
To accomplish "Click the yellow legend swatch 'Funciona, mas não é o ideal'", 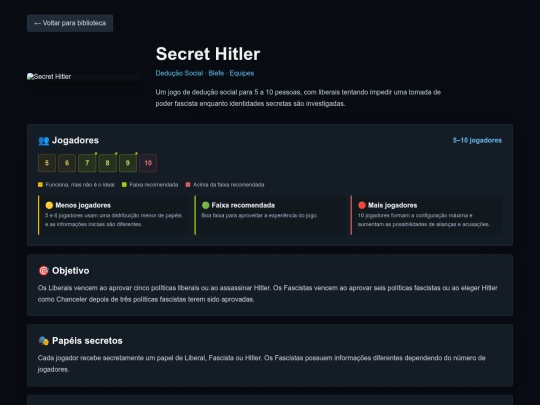I will [x=40, y=185].
